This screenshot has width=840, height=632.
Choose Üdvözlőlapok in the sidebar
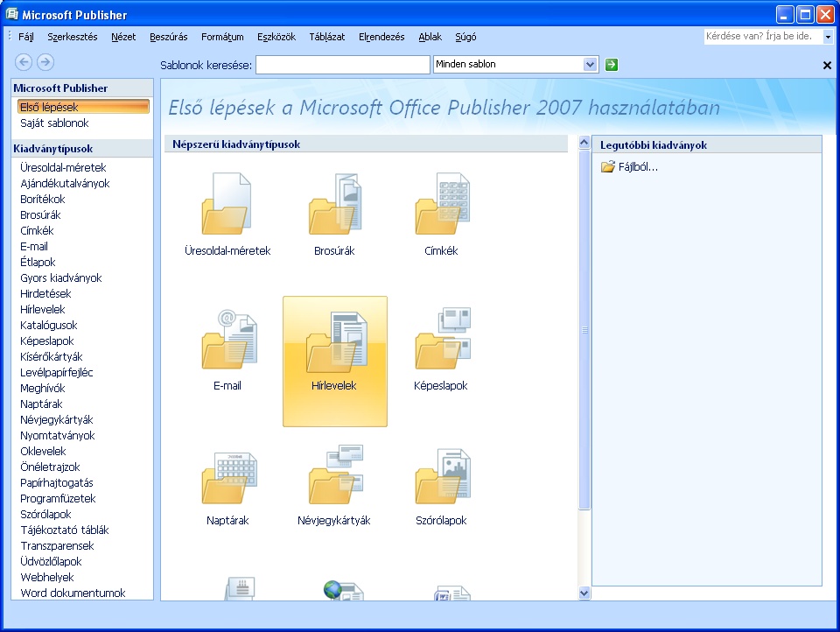[51, 562]
